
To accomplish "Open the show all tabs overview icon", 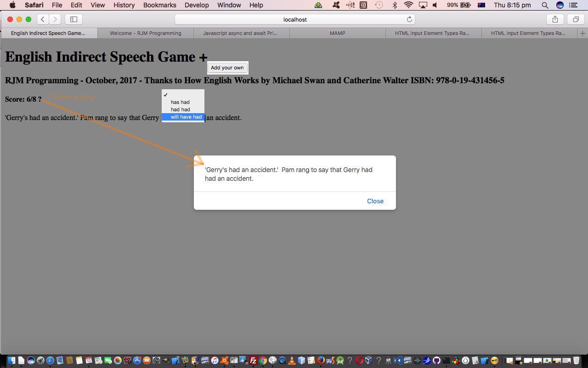I will click(x=576, y=19).
